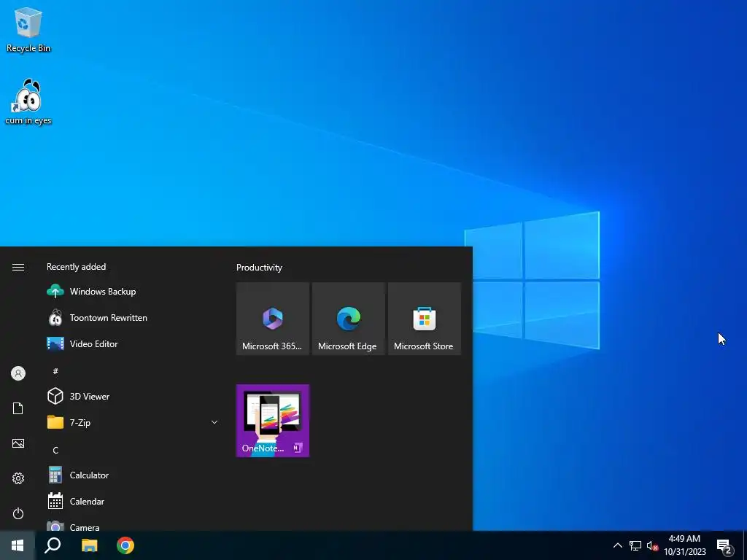Open network status tray icon
The width and height of the screenshot is (747, 560).
635,545
